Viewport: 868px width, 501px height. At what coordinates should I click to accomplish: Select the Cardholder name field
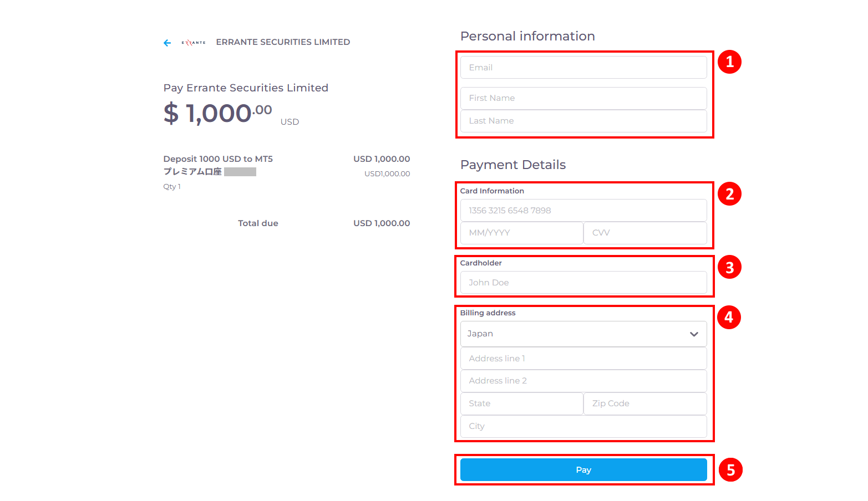583,283
